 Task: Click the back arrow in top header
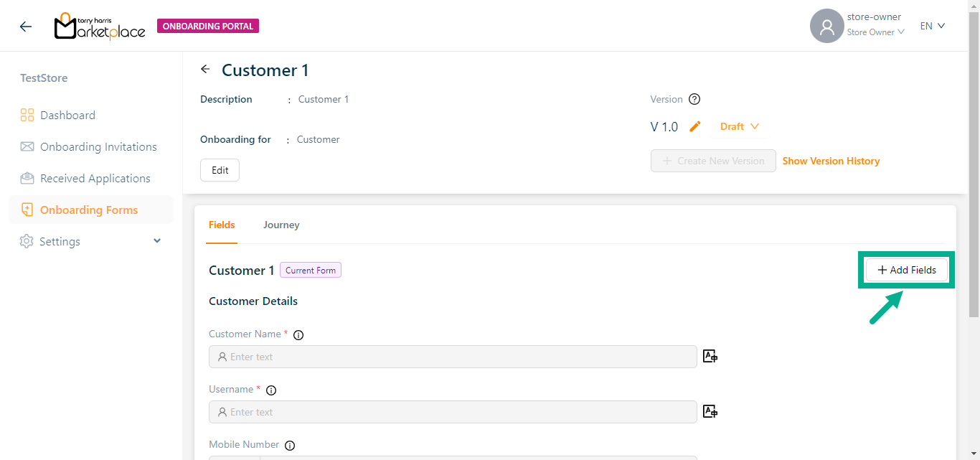26,27
